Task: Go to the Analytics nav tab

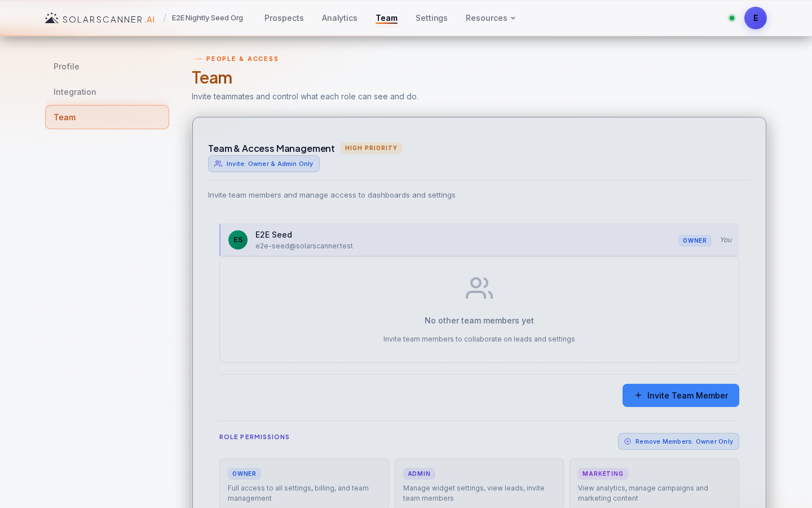Action: point(339,18)
